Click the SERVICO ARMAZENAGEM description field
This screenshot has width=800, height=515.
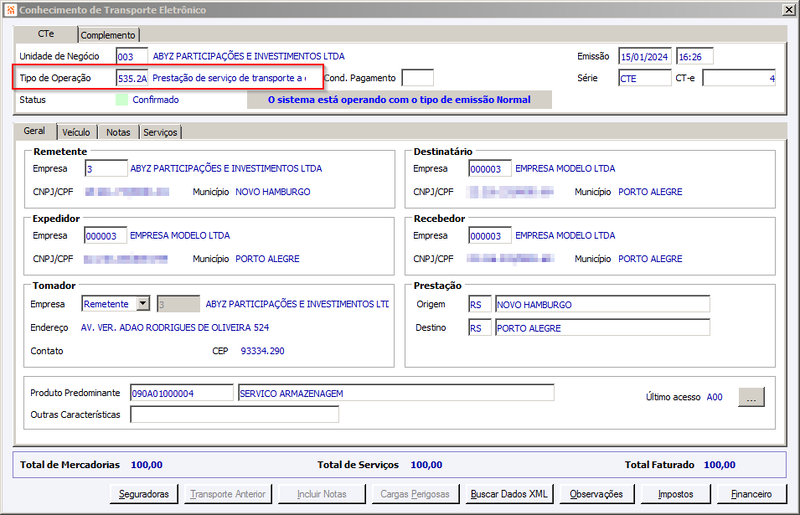(x=396, y=393)
